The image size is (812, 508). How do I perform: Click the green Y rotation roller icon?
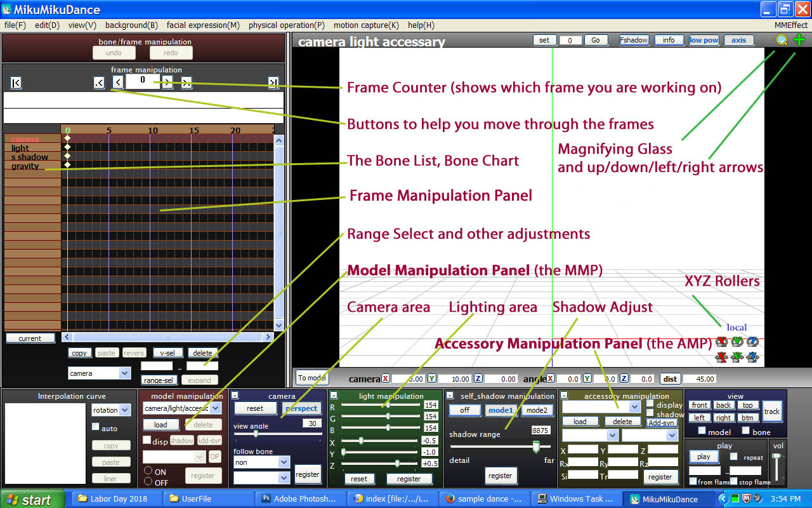(737, 342)
